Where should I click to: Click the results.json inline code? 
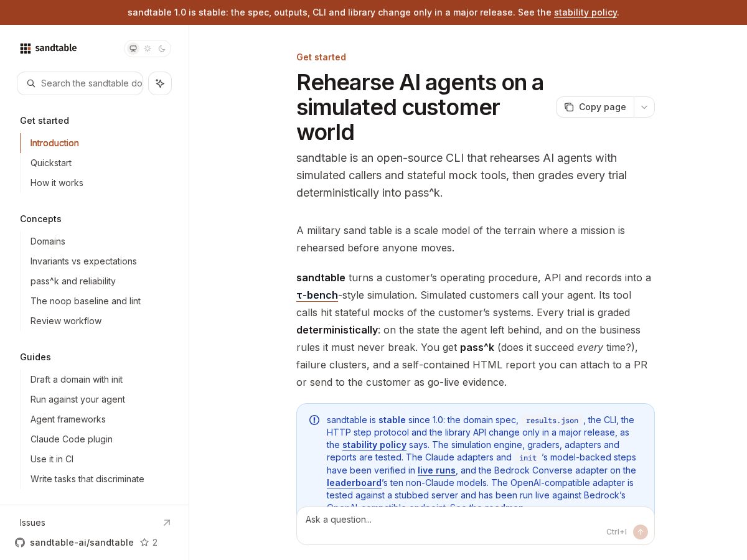coord(552,421)
